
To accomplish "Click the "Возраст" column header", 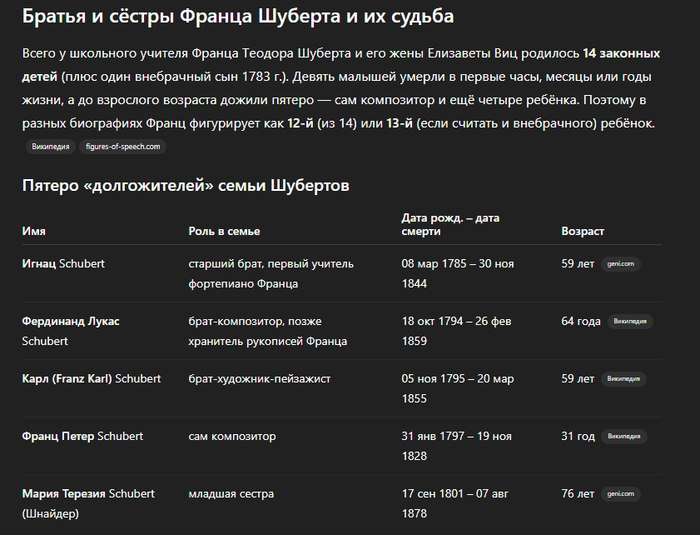I will tap(583, 231).
